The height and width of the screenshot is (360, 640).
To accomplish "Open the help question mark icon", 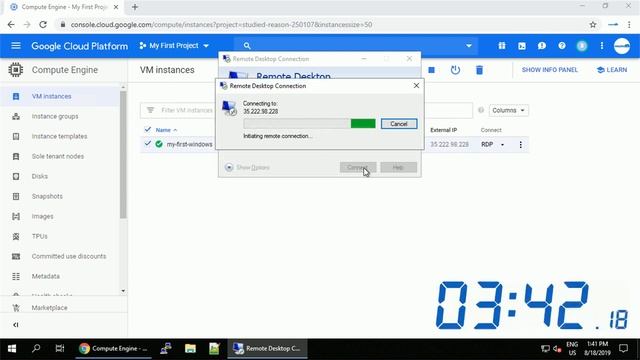I will (562, 46).
